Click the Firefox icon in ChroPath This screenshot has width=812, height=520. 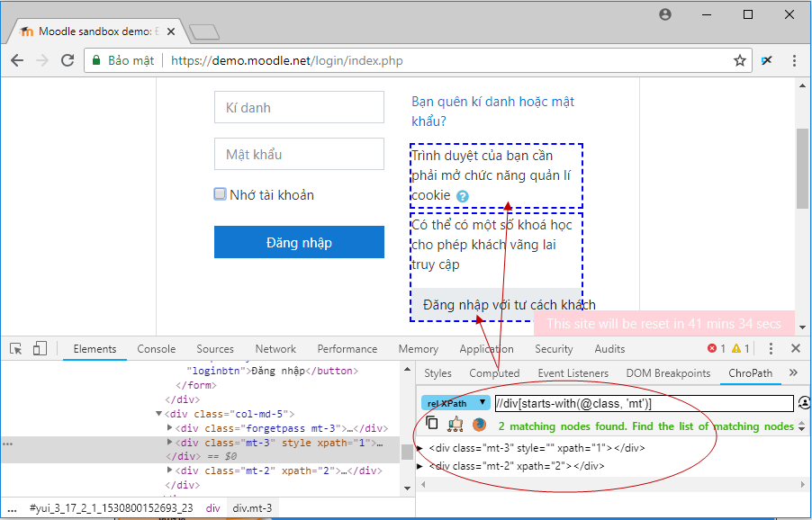[x=479, y=425]
